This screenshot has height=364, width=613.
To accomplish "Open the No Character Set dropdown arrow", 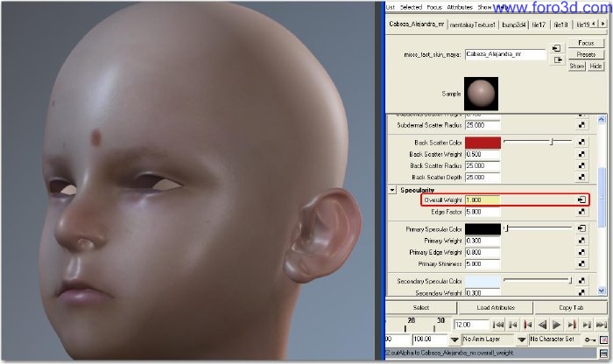I will 522,339.
